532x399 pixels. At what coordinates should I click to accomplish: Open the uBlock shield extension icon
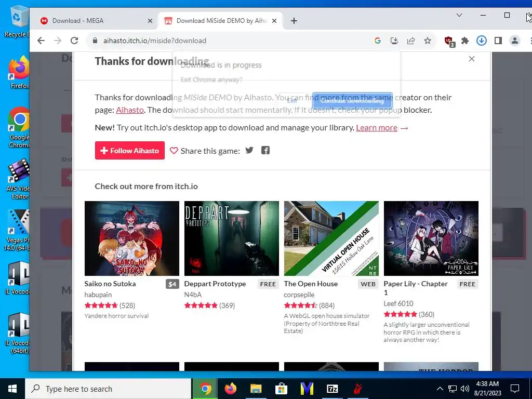coord(449,42)
